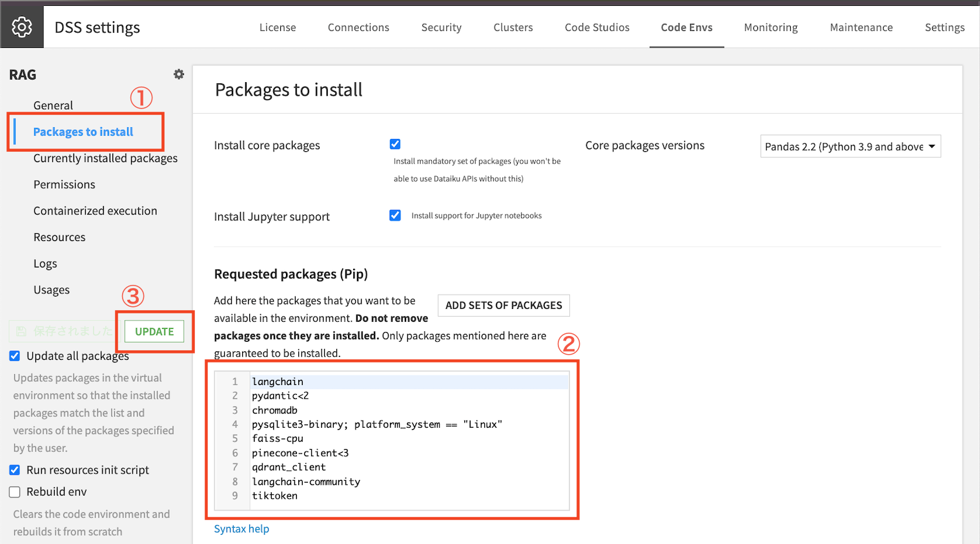Disable Run resources init script

click(15, 470)
